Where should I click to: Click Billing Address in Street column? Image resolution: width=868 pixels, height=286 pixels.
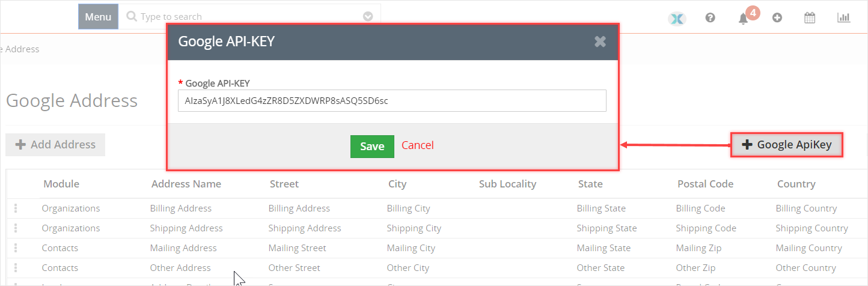click(x=299, y=208)
